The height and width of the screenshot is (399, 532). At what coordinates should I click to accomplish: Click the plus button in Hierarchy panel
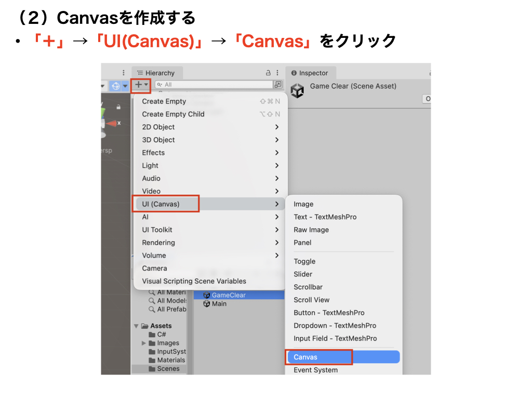(141, 85)
